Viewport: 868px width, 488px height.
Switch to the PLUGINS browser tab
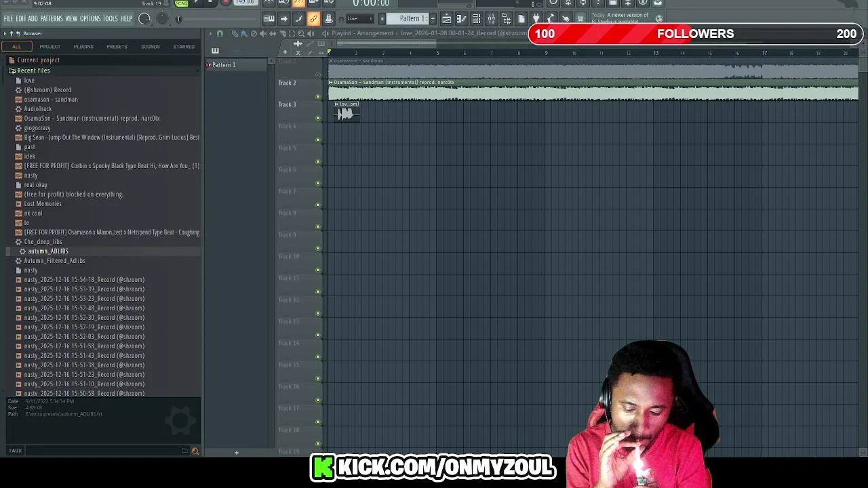[x=83, y=47]
